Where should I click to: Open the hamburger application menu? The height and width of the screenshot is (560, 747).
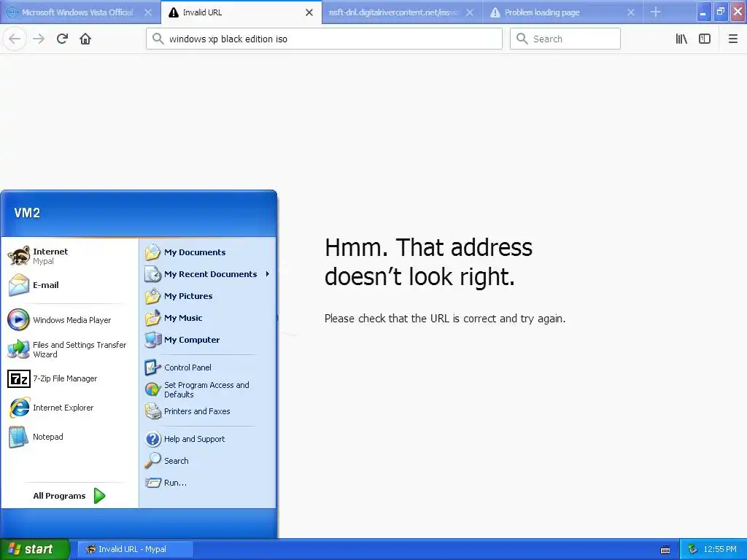click(x=732, y=39)
